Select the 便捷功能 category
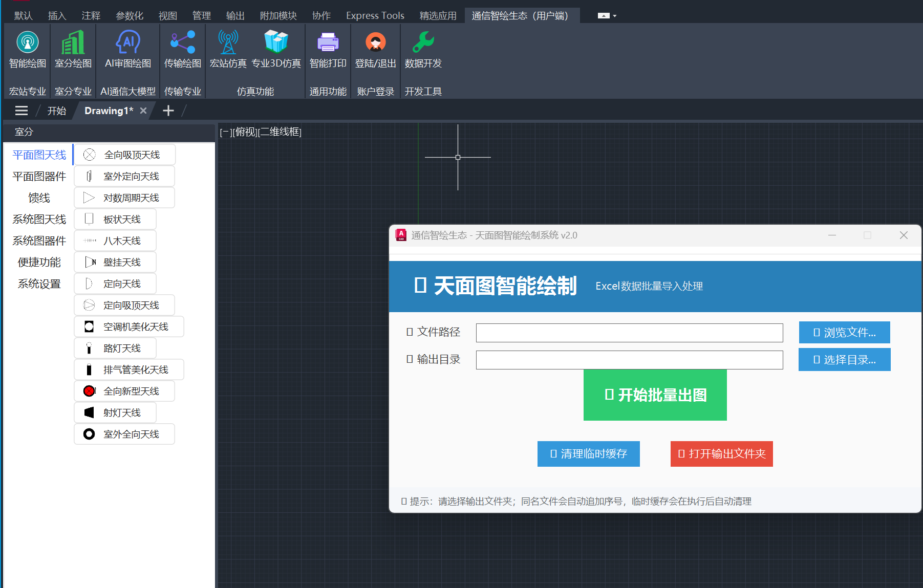Image resolution: width=923 pixels, height=588 pixels. (x=39, y=262)
